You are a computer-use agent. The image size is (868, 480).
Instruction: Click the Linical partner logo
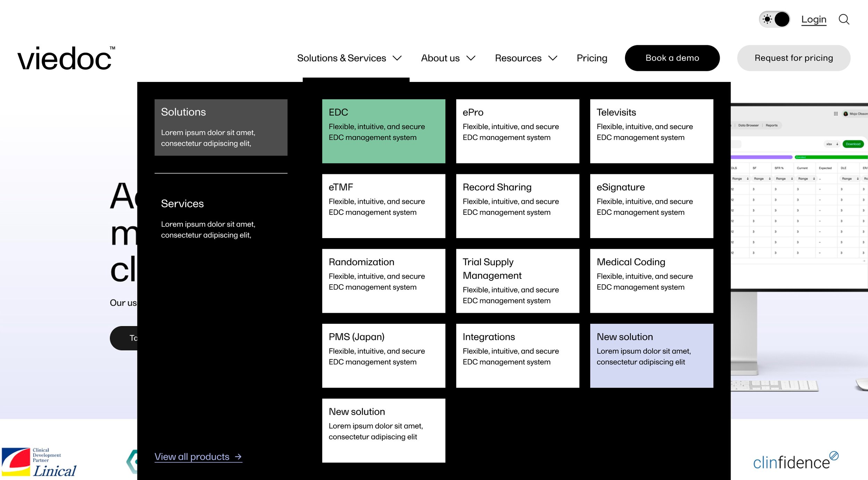39,462
